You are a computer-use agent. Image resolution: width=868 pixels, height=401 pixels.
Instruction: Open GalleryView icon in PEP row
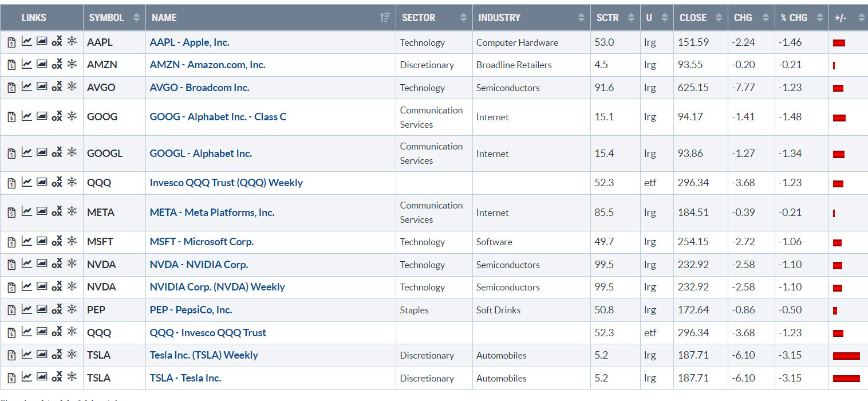coord(42,309)
